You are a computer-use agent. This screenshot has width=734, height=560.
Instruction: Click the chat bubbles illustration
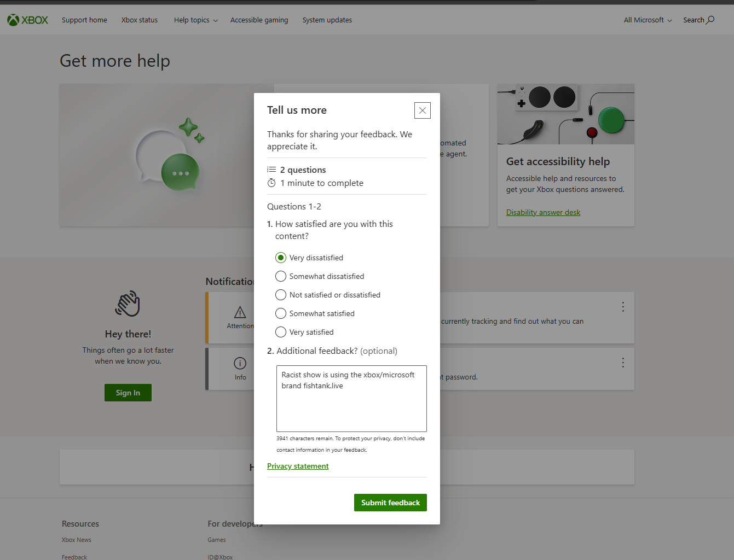pos(170,155)
